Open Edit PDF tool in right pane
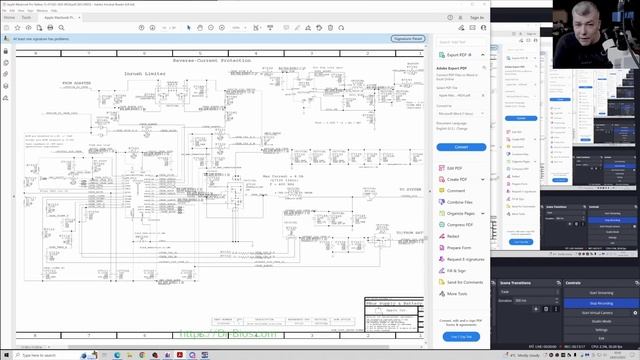 (454, 168)
